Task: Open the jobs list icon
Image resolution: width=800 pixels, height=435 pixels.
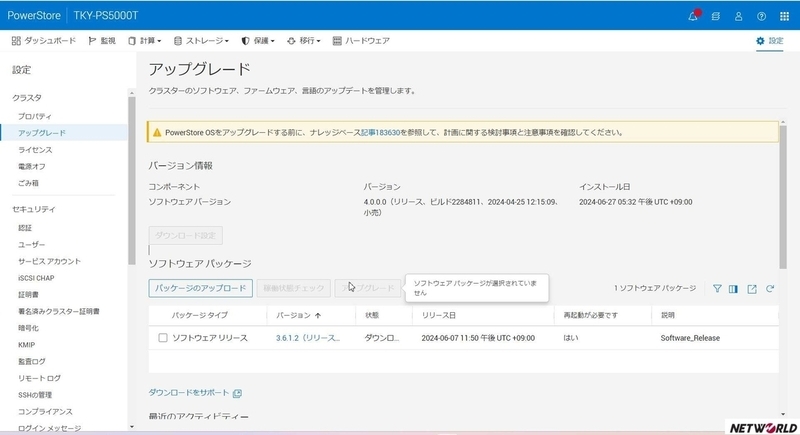Action: tap(716, 16)
